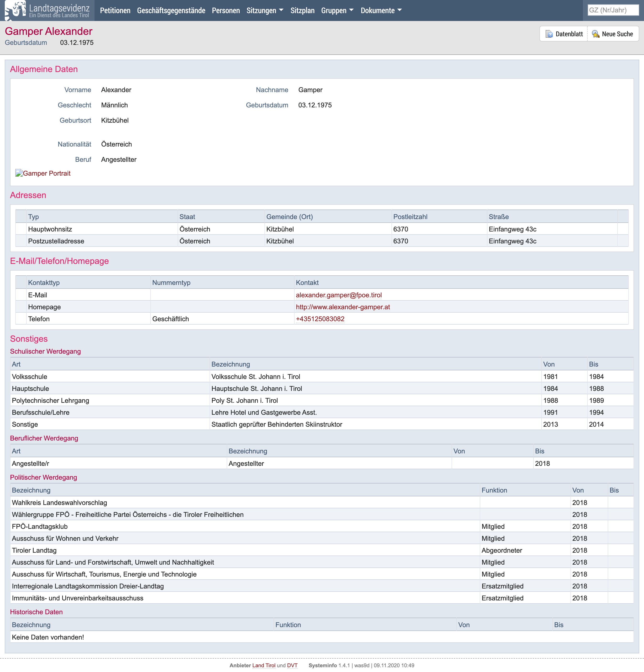The height and width of the screenshot is (672, 644).
Task: Open the DVT footer link
Action: [292, 665]
